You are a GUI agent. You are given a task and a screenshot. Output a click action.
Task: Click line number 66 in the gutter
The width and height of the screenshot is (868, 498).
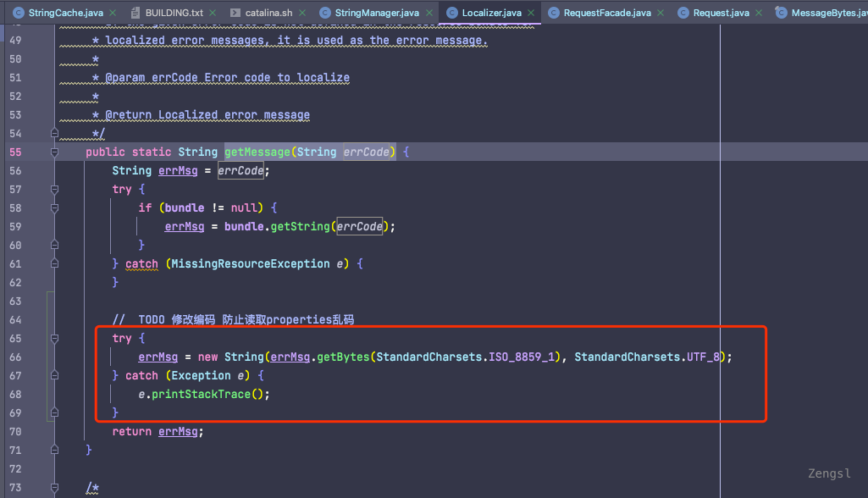15,357
